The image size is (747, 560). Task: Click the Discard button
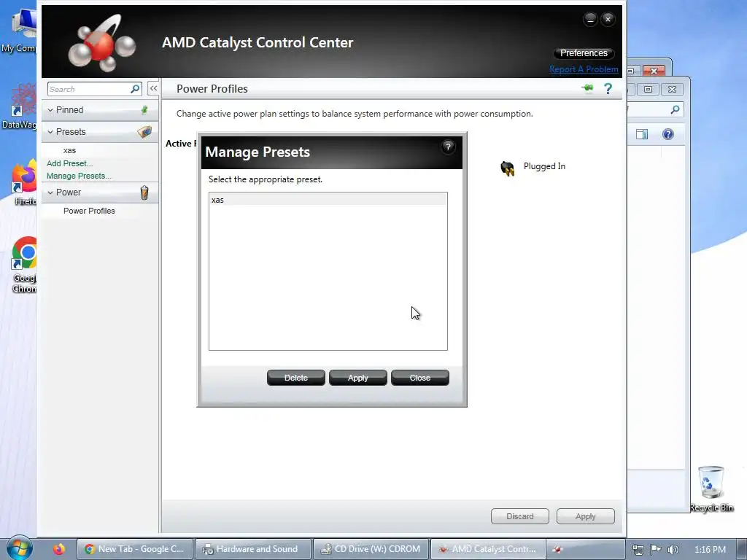(519, 516)
